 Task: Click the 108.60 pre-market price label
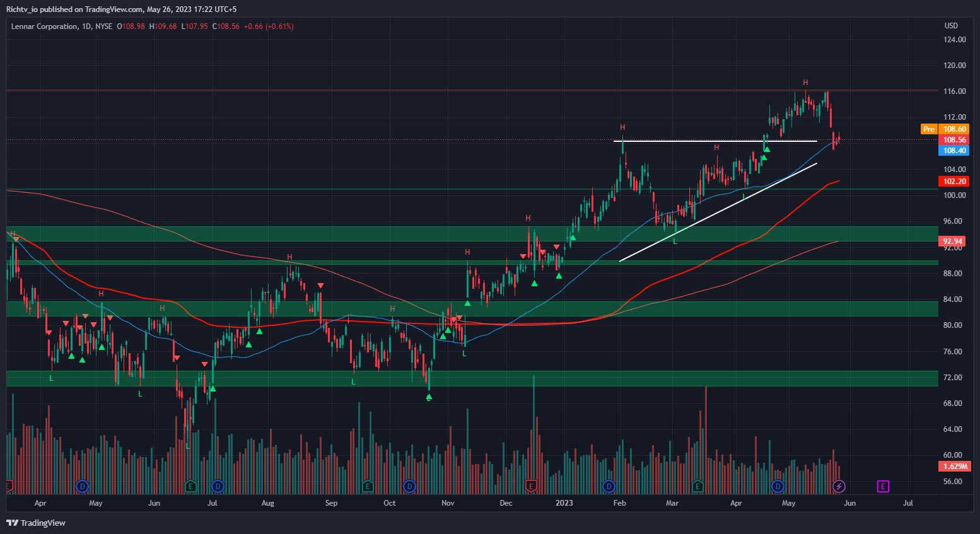(954, 129)
